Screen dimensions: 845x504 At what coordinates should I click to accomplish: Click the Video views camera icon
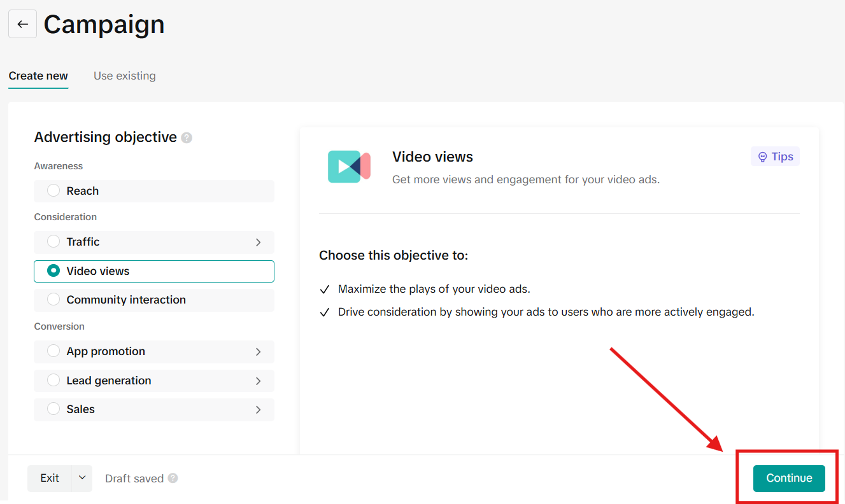coord(349,167)
